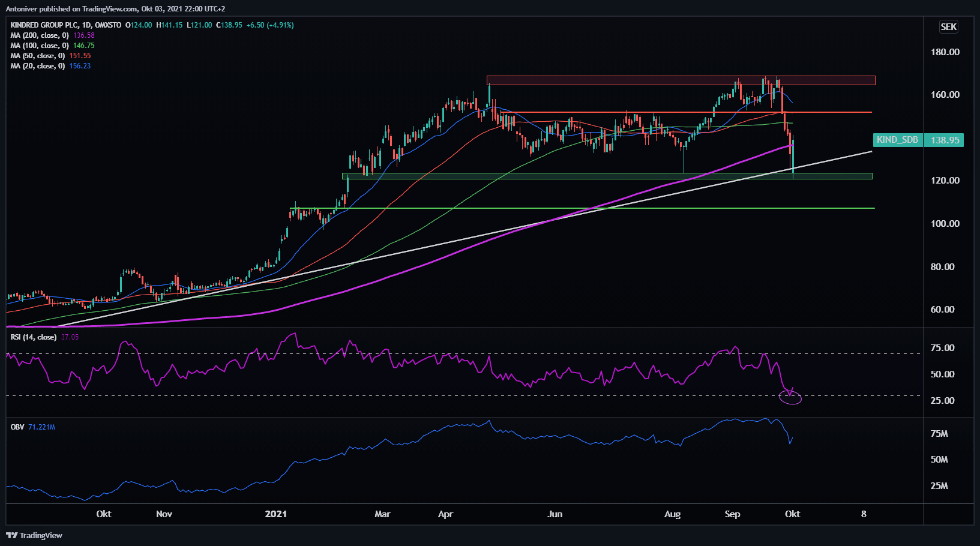Select the green support zone rectangle near 120
Viewport: 980px width, 546px height.
[540, 176]
